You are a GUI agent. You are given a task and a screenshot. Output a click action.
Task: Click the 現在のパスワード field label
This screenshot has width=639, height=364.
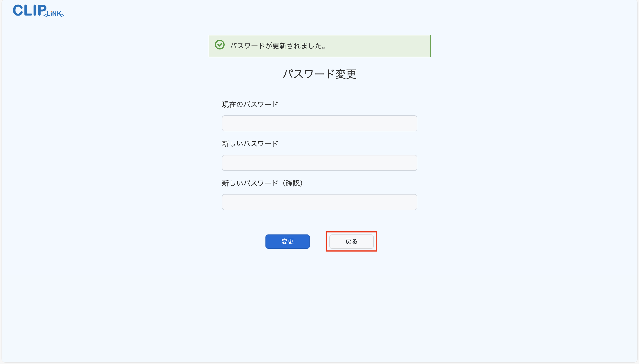250,104
